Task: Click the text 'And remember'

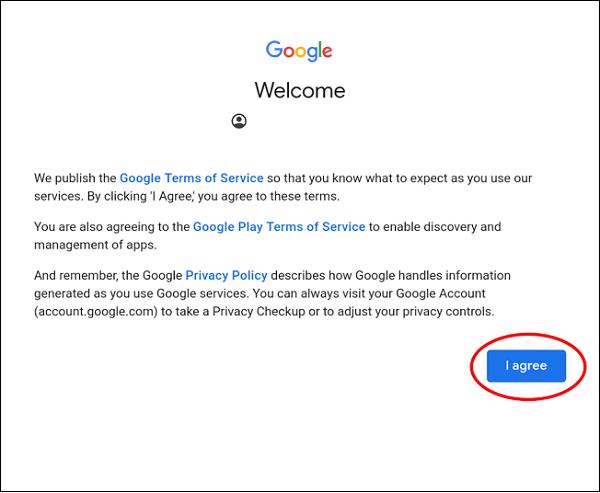Action: [x=75, y=275]
